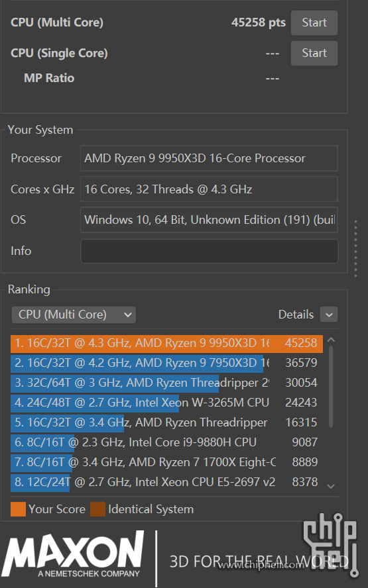Select ranking row Intel Xeon E5-2697 v2

point(166,482)
